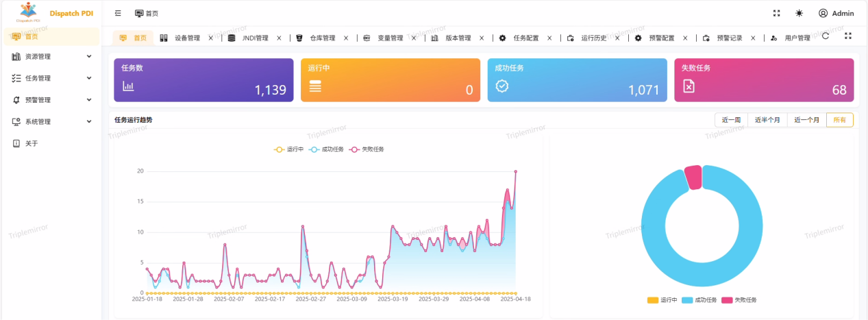868x320 pixels.
Task: Open the Admin user avatar menu
Action: pos(836,13)
